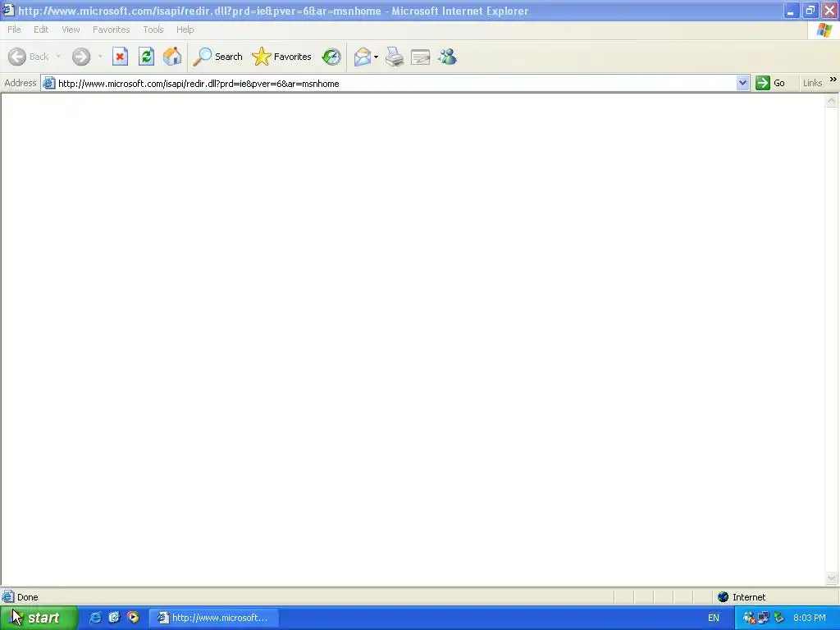The width and height of the screenshot is (840, 630).
Task: Click the scrollbar up arrow
Action: [x=832, y=101]
